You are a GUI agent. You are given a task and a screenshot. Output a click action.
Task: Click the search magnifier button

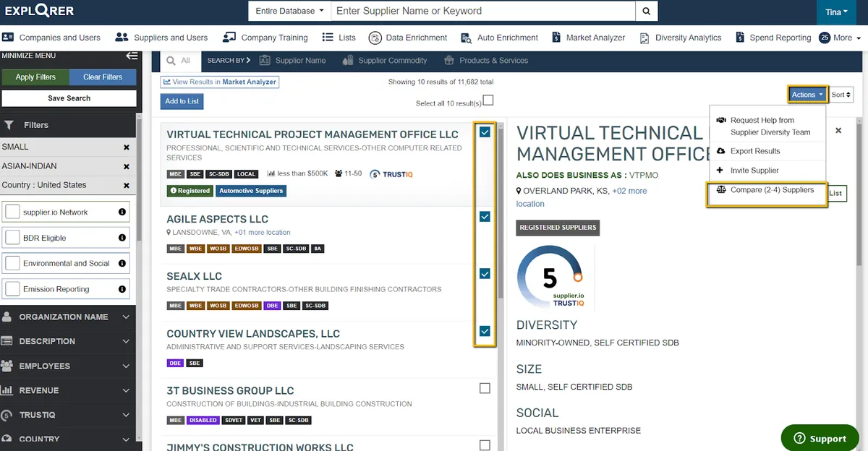[647, 11]
